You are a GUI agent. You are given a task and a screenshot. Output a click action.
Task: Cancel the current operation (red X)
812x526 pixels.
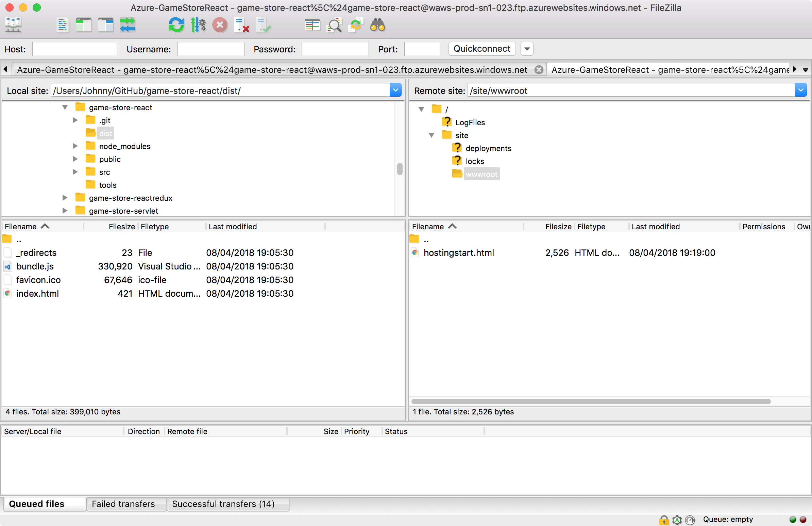(220, 25)
